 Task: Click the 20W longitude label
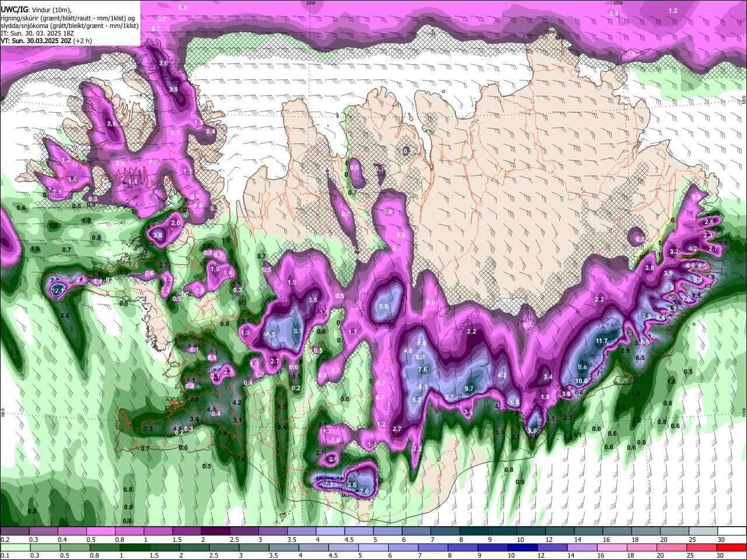310,3
